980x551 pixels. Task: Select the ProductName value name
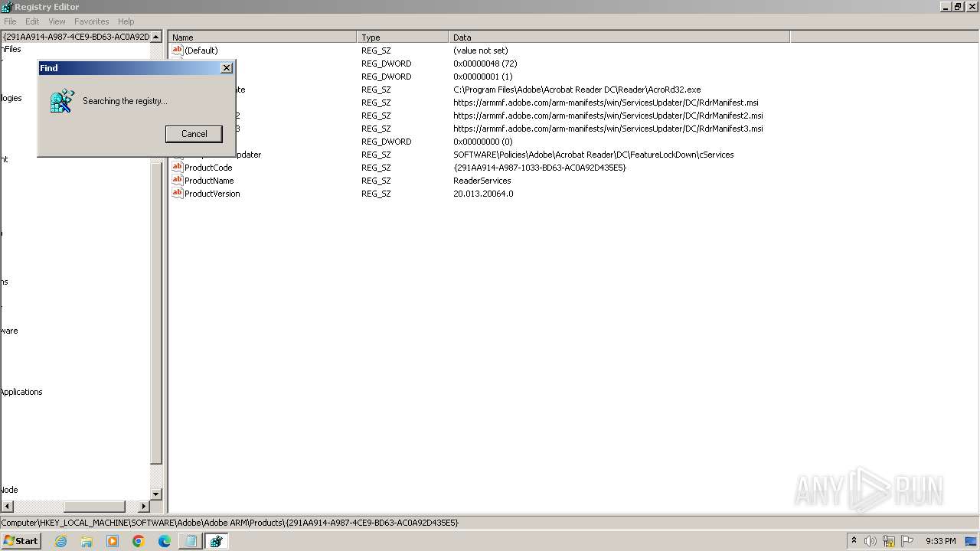click(209, 181)
